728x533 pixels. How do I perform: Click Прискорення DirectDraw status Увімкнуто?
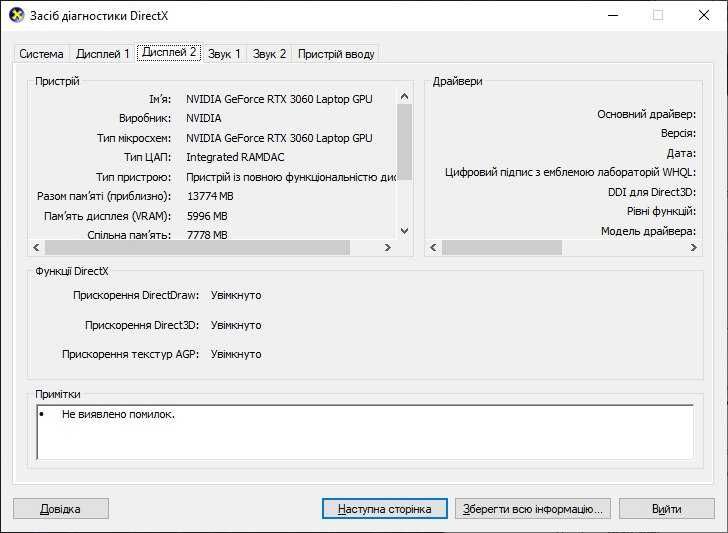236,295
